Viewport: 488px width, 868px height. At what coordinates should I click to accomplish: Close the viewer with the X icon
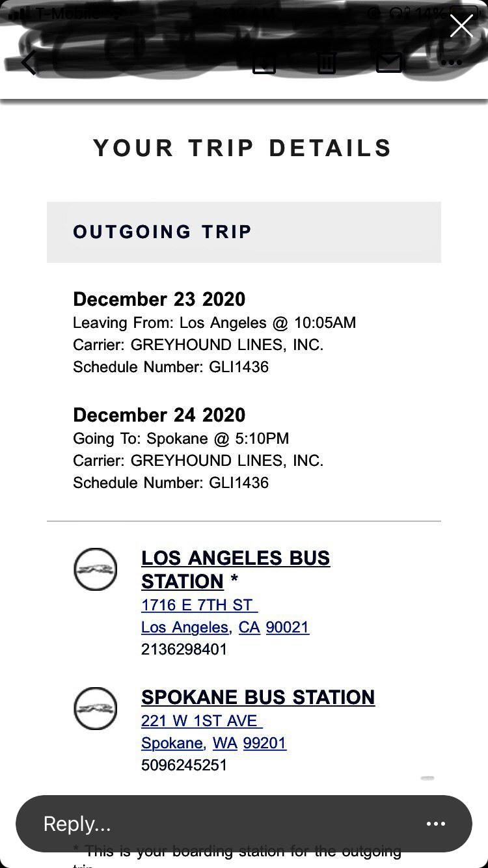click(x=461, y=26)
